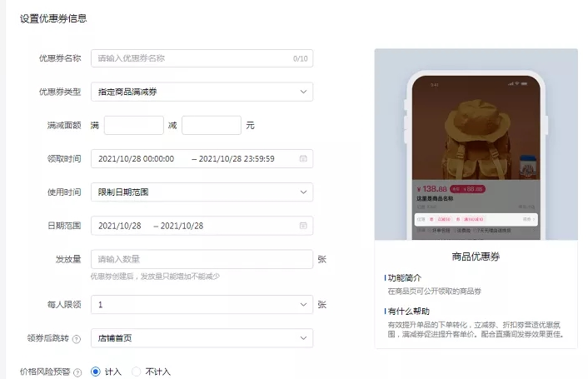Screen dimensions: 588x379
Task: Open the 使用时间 dropdown
Action: [202, 192]
